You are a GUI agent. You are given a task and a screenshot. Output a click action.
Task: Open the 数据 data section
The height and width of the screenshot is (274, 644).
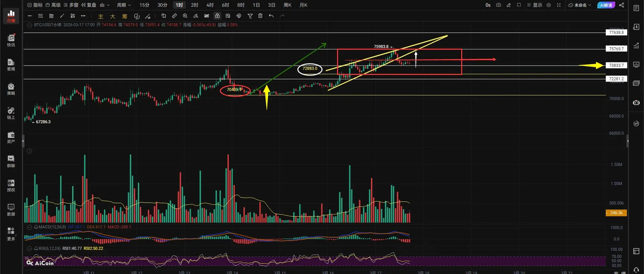11,210
